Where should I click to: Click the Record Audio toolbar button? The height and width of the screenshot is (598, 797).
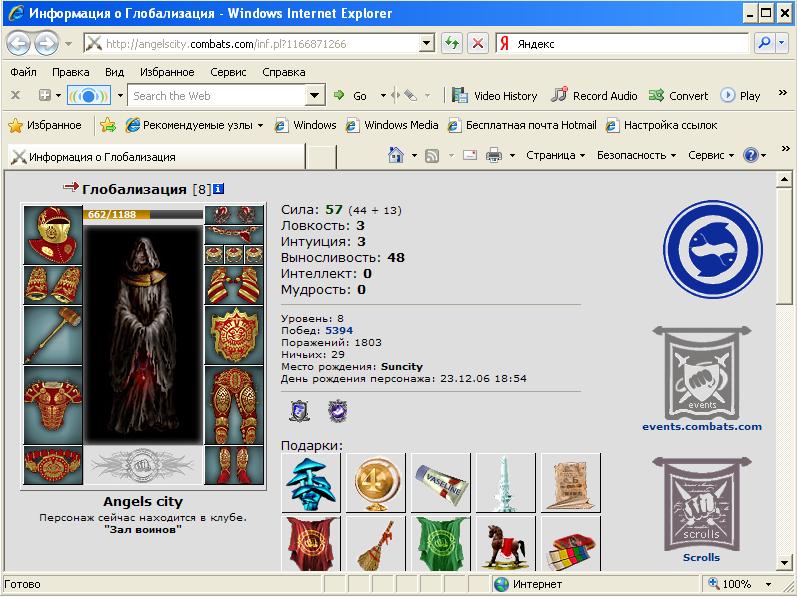[x=594, y=96]
